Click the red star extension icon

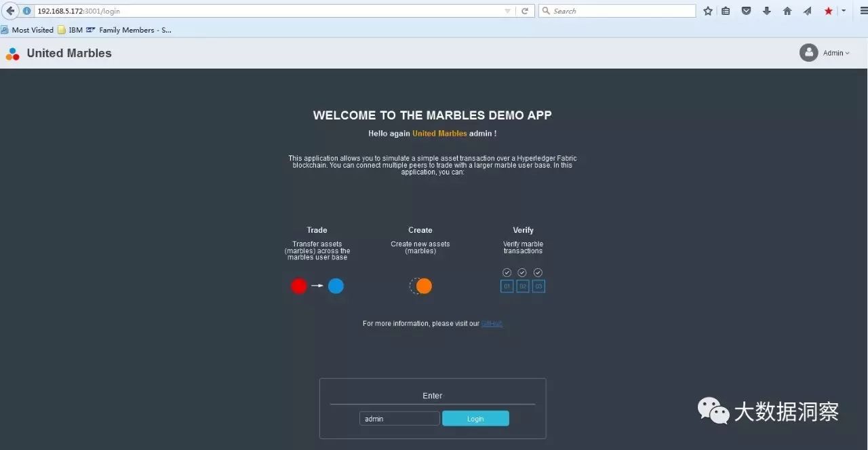(829, 11)
